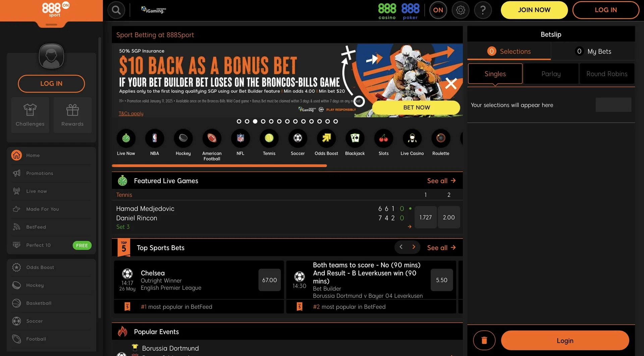Open Football in sidebar
Image resolution: width=644 pixels, height=356 pixels.
click(51, 339)
